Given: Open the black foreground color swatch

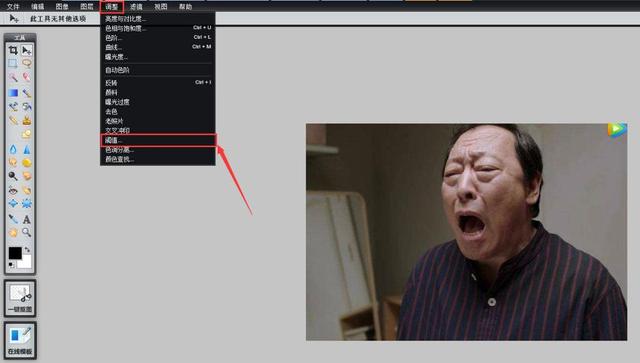Looking at the screenshot, I should tap(15, 253).
